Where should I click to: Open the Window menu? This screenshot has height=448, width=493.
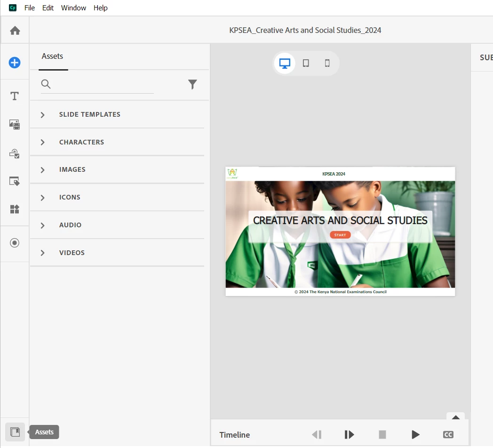[x=73, y=8]
